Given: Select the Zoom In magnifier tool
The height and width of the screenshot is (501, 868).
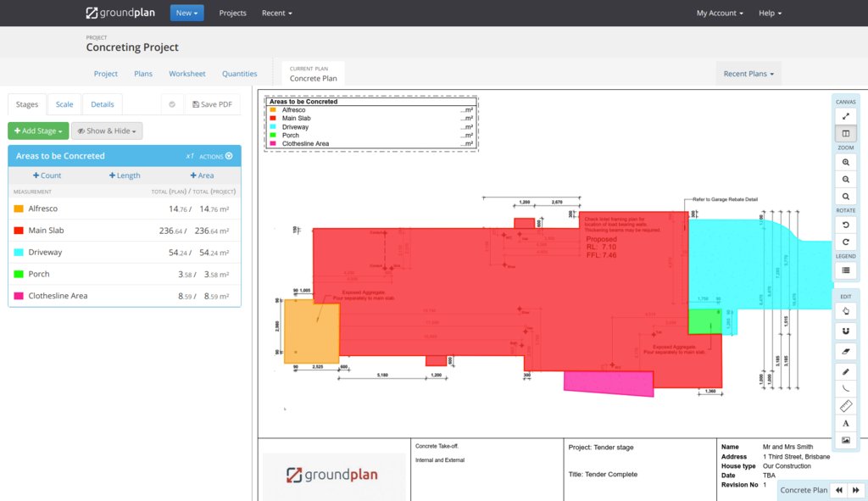Looking at the screenshot, I should pos(845,162).
